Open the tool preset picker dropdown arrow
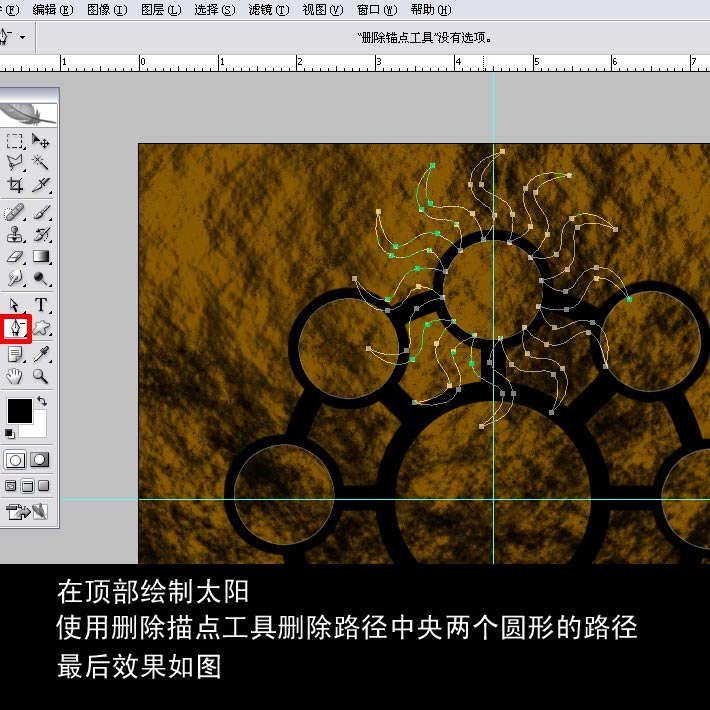The width and height of the screenshot is (710, 710). click(22, 37)
